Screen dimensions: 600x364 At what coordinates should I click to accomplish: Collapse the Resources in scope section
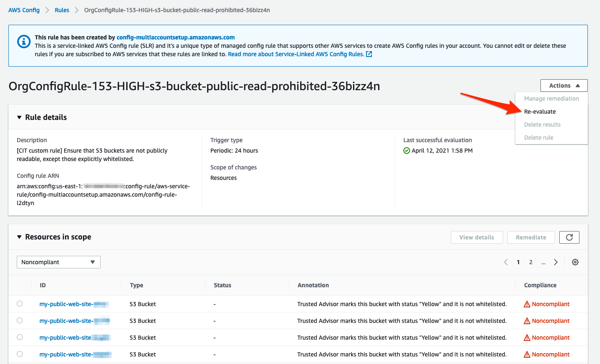19,237
